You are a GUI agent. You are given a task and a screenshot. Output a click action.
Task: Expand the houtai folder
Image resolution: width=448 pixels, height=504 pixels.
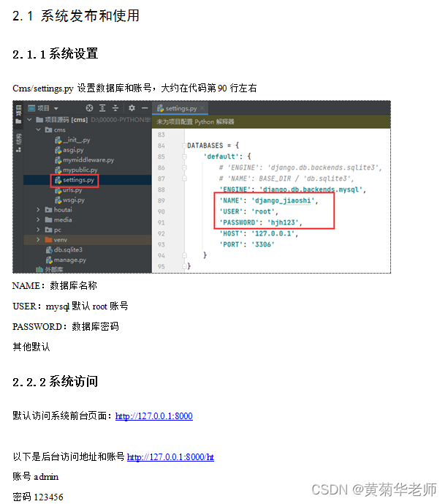[x=38, y=209]
